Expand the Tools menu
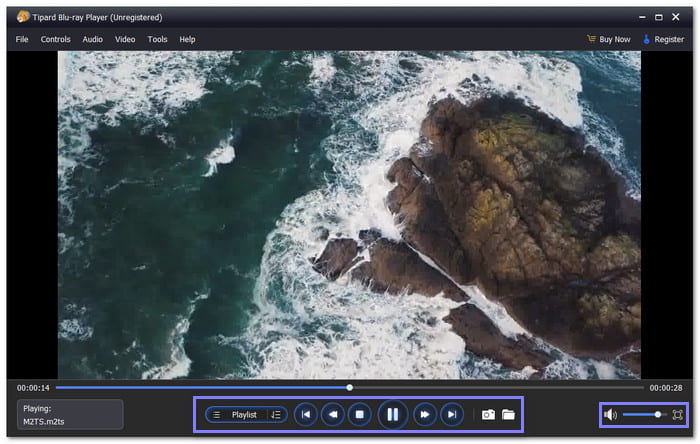The width and height of the screenshot is (700, 444). (x=157, y=39)
